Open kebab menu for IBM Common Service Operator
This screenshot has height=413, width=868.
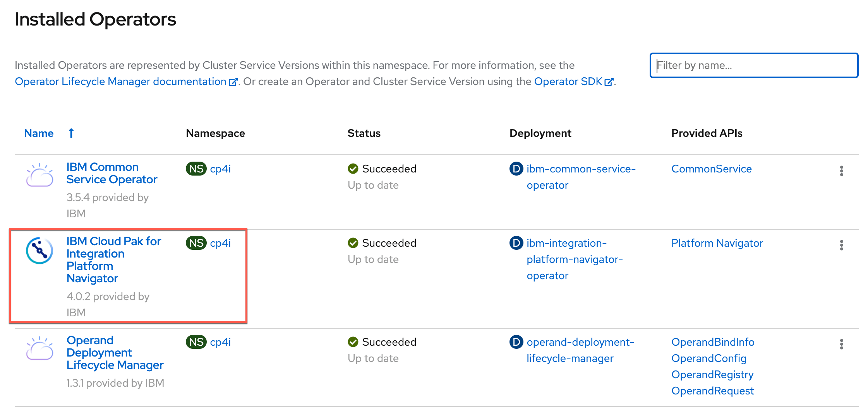841,171
